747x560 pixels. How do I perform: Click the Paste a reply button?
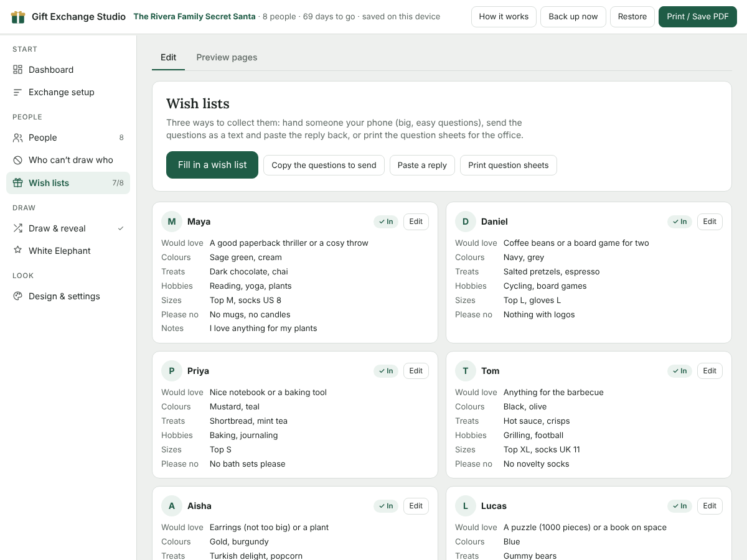(422, 165)
